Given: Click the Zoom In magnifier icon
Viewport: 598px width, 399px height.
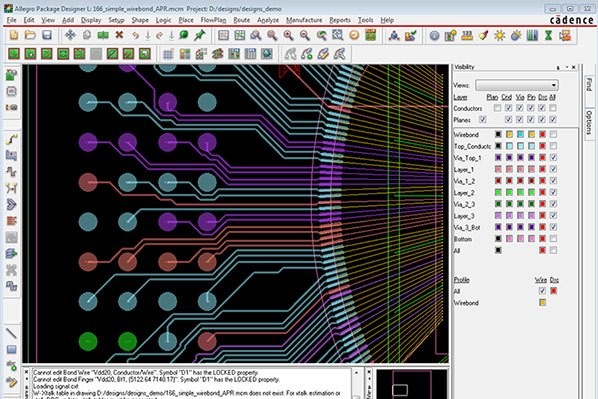Looking at the screenshot, I should [288, 35].
